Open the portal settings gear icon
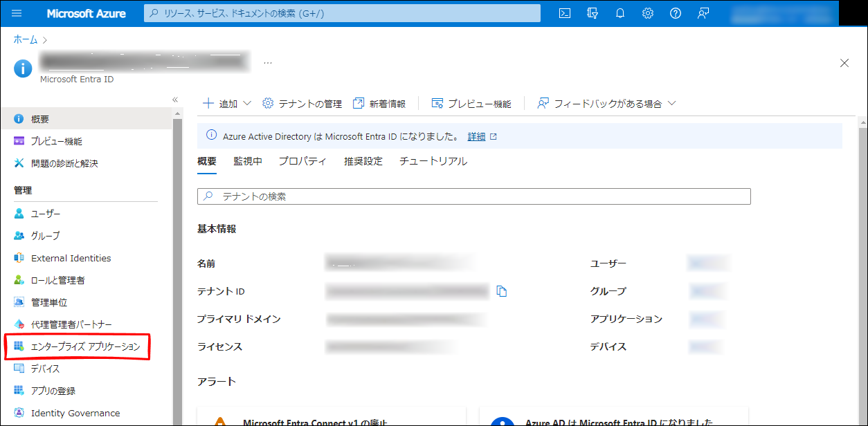This screenshot has height=426, width=868. point(648,13)
